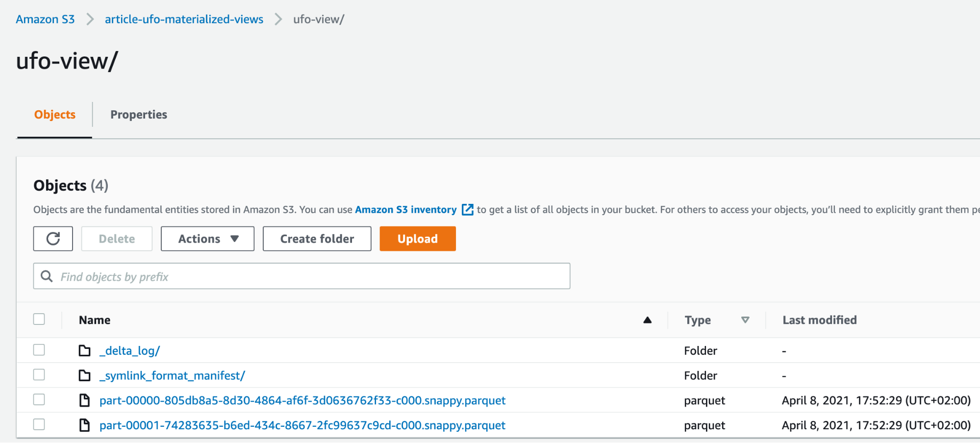Toggle the select-all objects checkbox
Screen dimensions: 980x443
click(x=39, y=320)
